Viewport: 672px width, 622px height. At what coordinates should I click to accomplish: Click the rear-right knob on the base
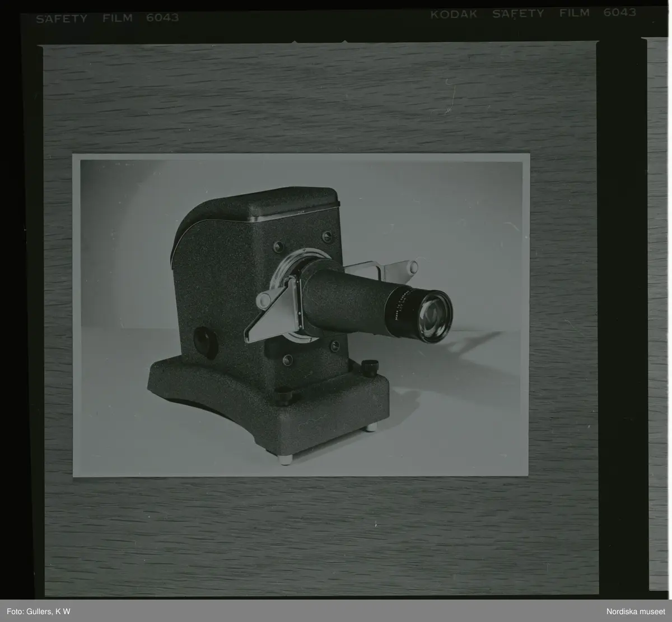pos(367,368)
